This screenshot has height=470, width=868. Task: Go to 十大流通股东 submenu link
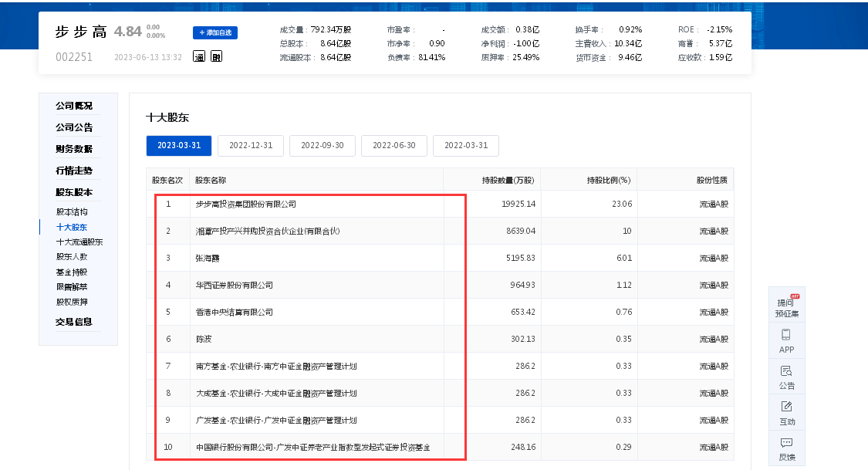79,242
